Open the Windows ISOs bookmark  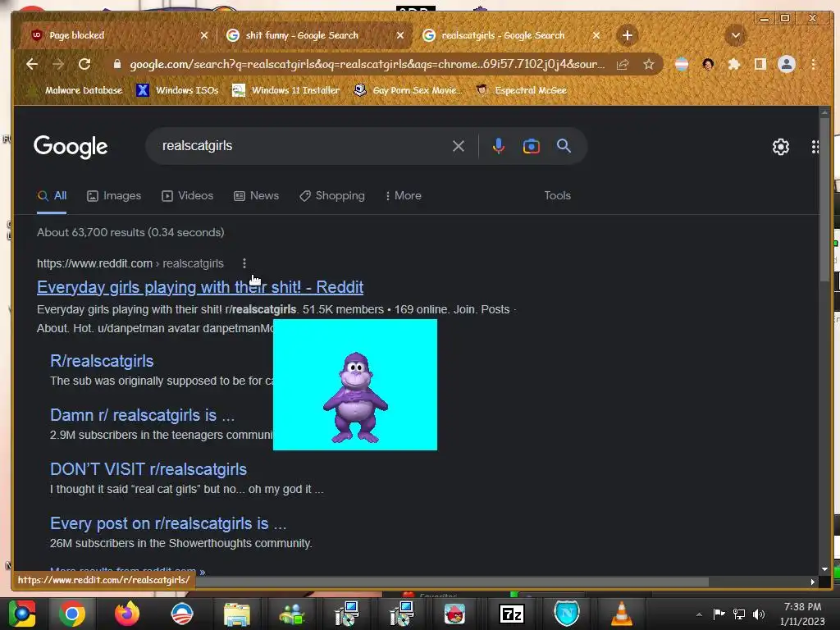177,90
